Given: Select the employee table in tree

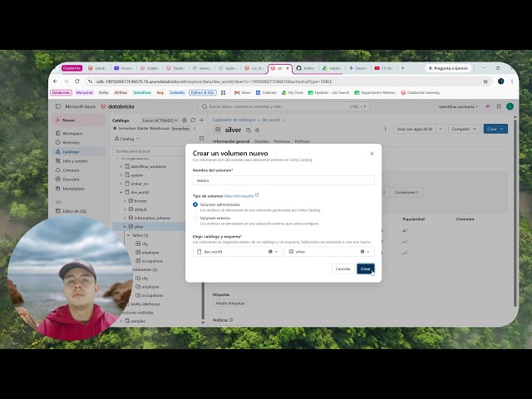Looking at the screenshot, I should tap(150, 253).
